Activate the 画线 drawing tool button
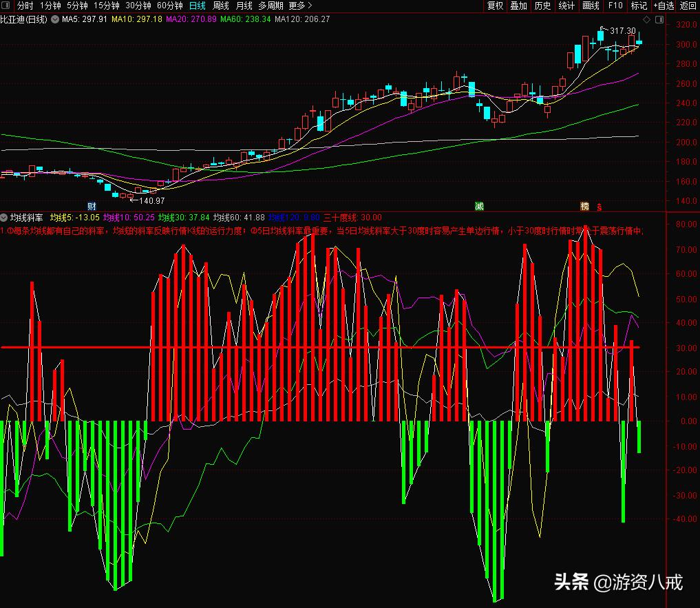The image size is (700, 608). (591, 6)
